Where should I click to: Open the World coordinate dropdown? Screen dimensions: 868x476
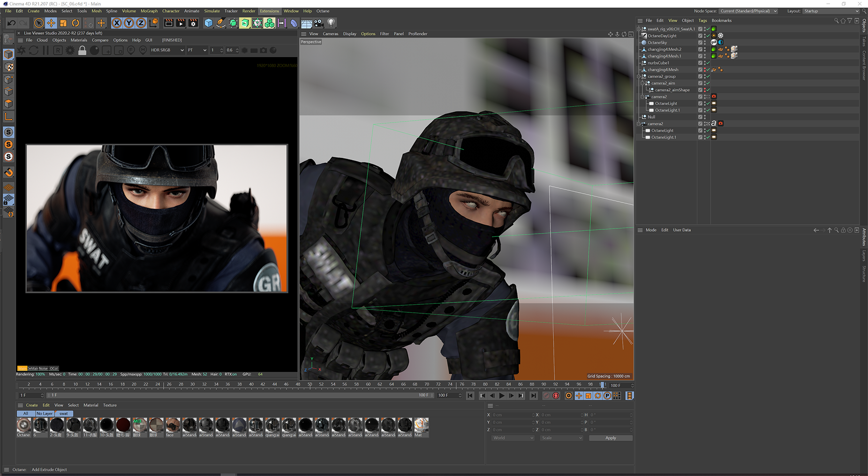point(513,438)
